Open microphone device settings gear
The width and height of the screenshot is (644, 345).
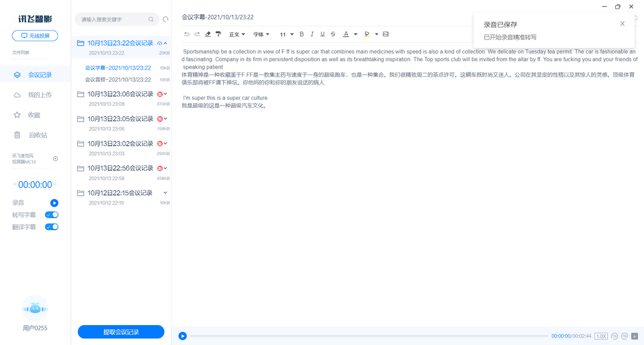click(55, 159)
